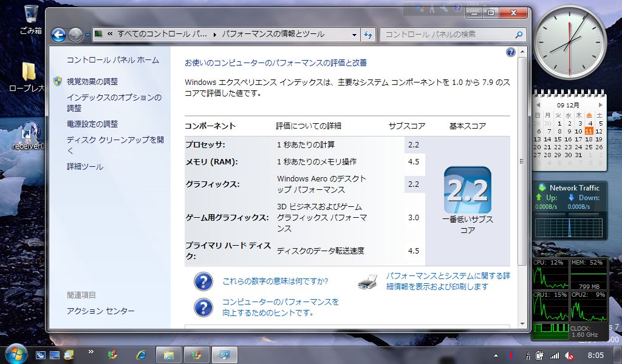
Task: Click the プロセッサ subscore 2.2
Action: pos(414,145)
